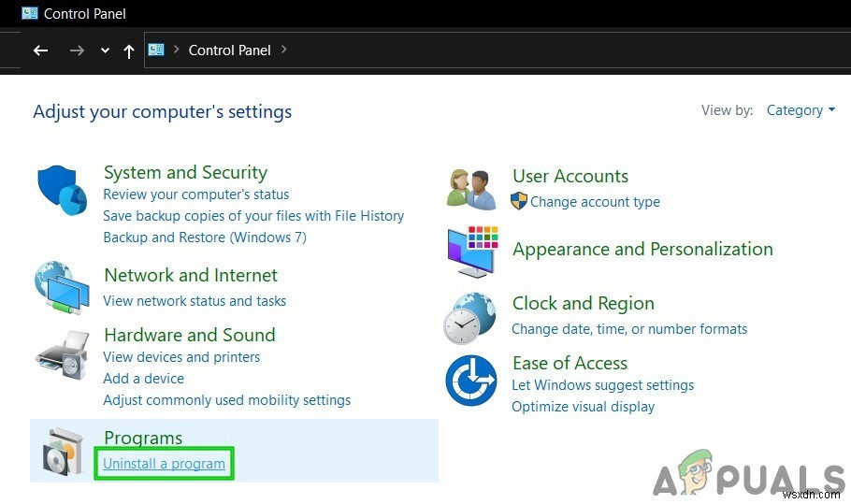Viewport: 851px width, 504px height.
Task: Open User Accounts category
Action: 570,177
